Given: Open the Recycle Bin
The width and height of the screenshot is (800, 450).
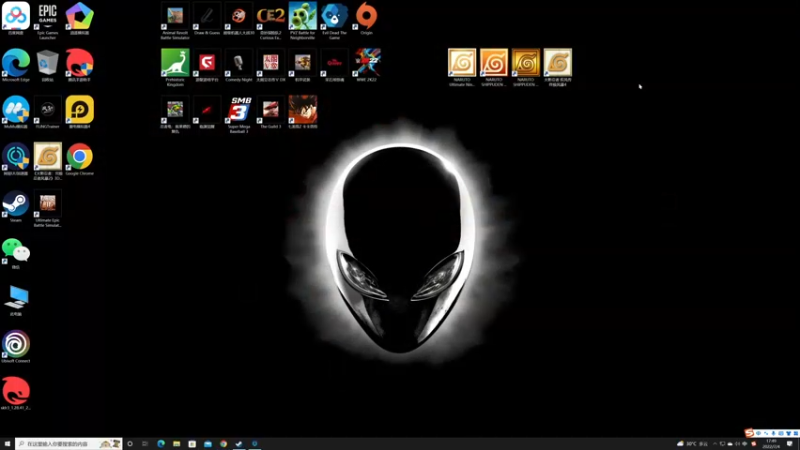Looking at the screenshot, I should tap(47, 66).
